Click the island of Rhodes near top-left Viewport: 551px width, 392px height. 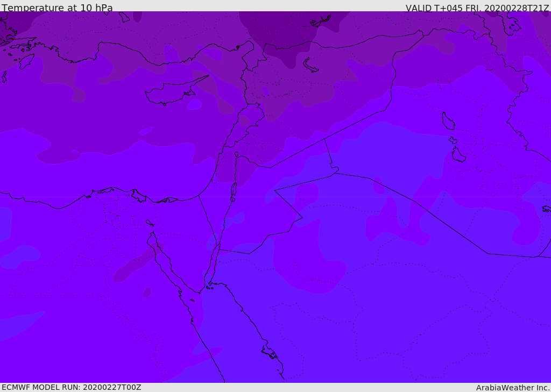pos(26,61)
